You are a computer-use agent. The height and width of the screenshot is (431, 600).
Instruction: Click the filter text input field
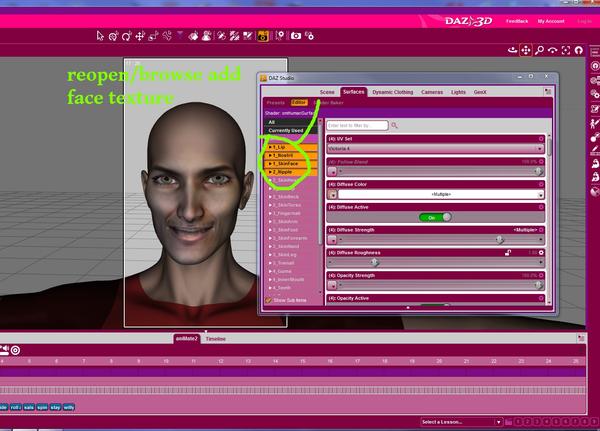(x=357, y=126)
